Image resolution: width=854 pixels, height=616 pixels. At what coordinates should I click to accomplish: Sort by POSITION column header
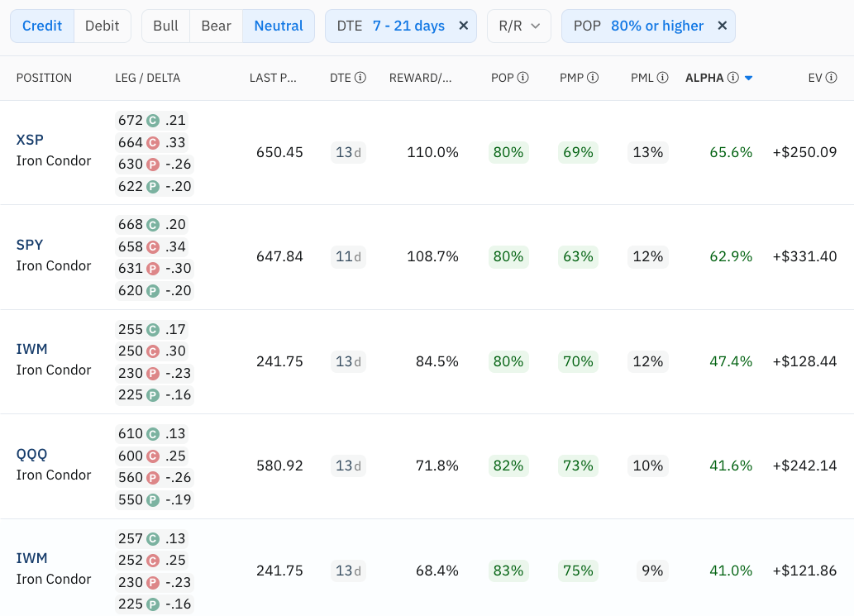click(x=44, y=78)
